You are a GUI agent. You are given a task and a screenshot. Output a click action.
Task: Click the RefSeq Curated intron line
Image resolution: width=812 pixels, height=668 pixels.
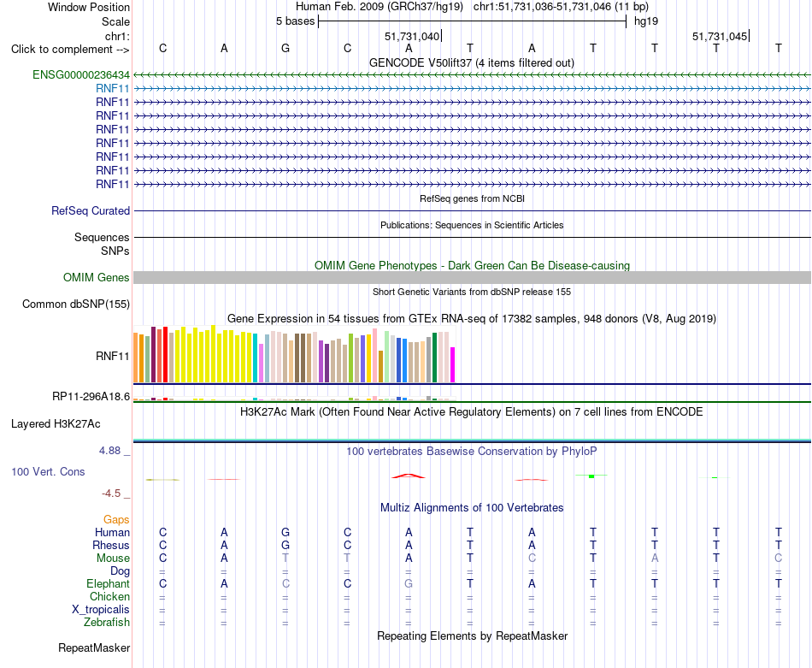point(472,211)
